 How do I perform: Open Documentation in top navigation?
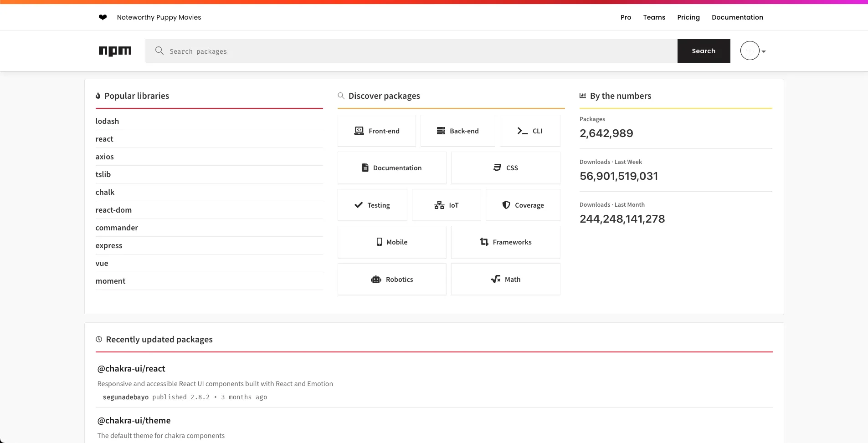point(737,17)
